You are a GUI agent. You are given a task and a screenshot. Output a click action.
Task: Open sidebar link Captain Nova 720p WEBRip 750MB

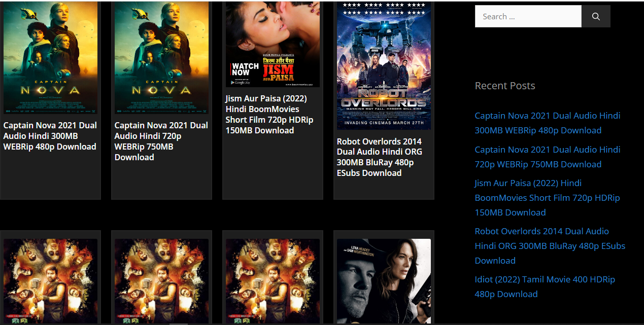click(547, 157)
